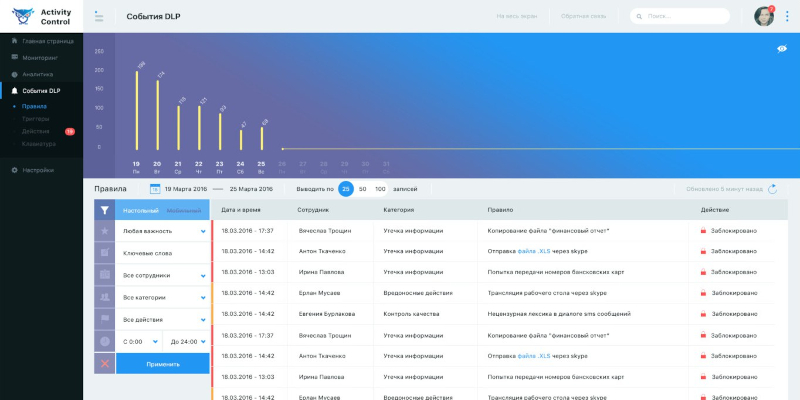Open the three-dot menu in the header

[786, 16]
